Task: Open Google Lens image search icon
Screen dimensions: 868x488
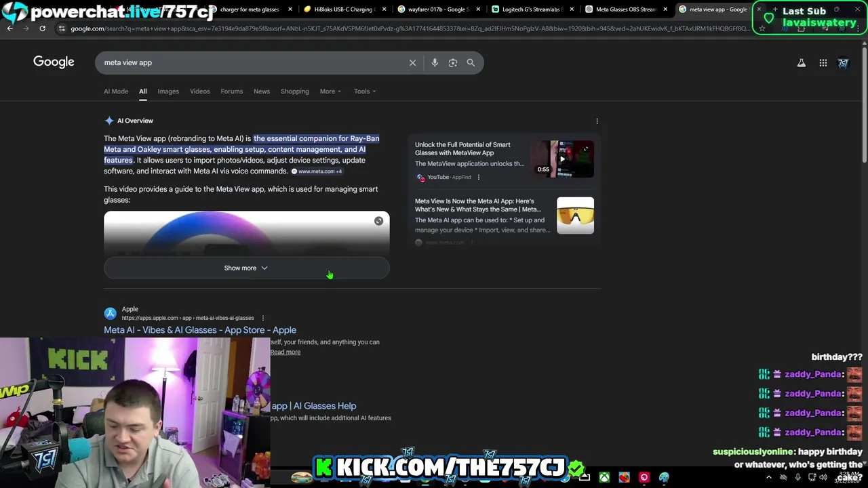Action: point(453,62)
